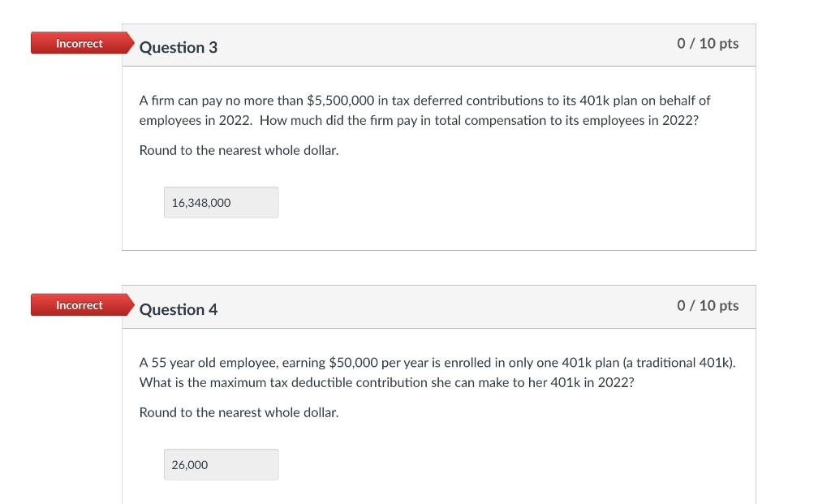Click the rounding instruction under Question 3
Image resolution: width=831 pixels, height=504 pixels.
point(239,150)
